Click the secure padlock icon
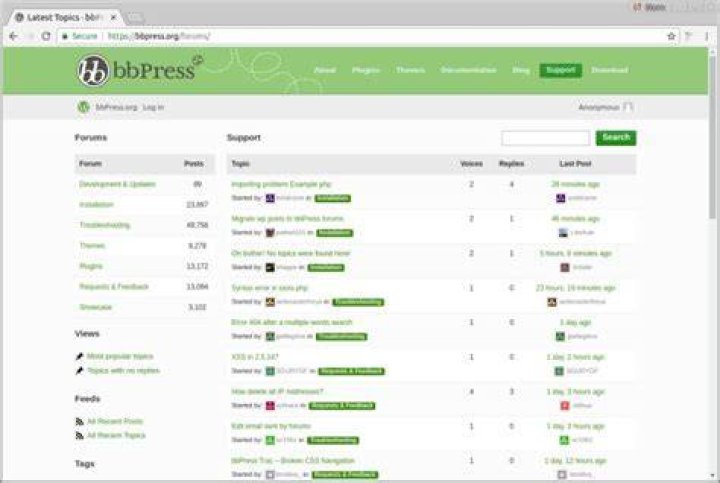The image size is (720, 483). [65, 36]
